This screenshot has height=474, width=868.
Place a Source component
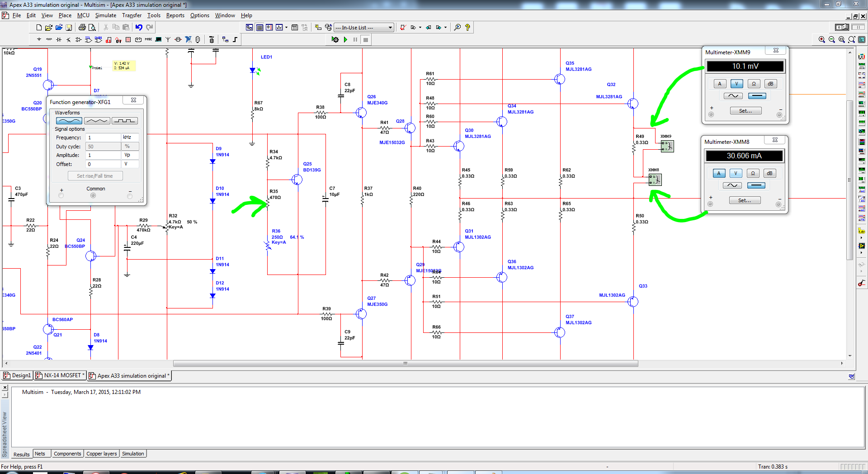click(x=39, y=40)
